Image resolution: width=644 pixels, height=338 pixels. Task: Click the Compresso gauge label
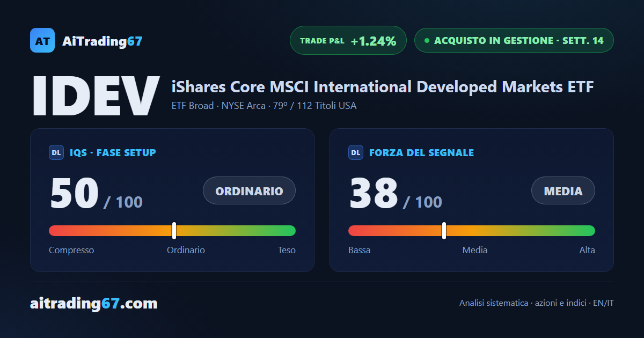coord(71,250)
